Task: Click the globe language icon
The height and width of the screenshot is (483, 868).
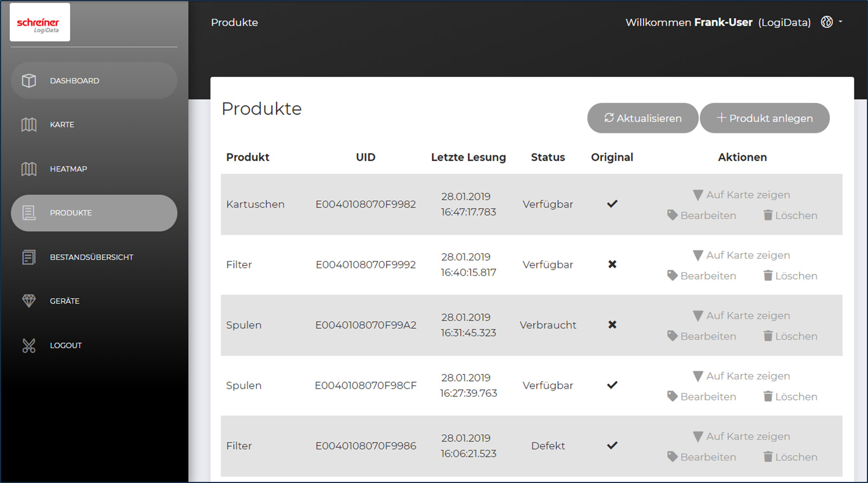Action: coord(827,22)
